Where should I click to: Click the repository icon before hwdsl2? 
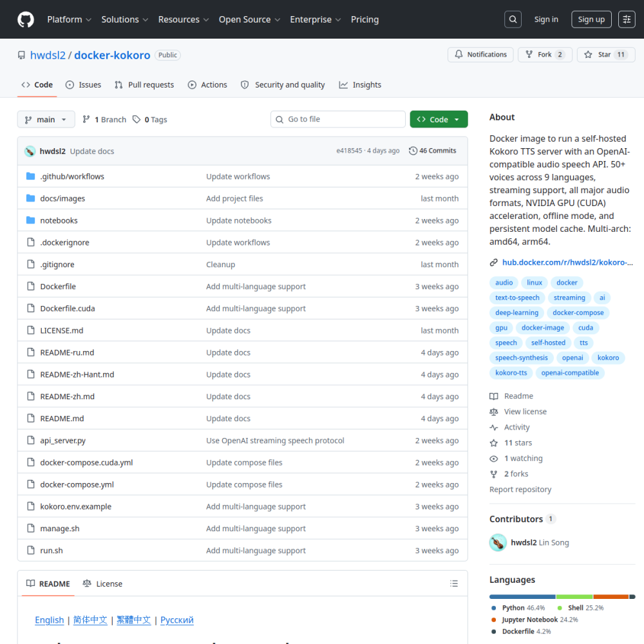click(21, 55)
